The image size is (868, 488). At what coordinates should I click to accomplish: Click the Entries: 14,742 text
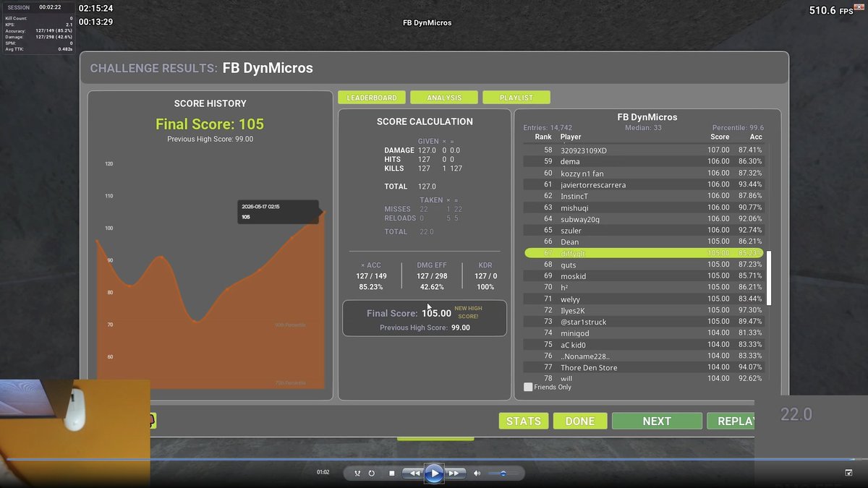(548, 128)
